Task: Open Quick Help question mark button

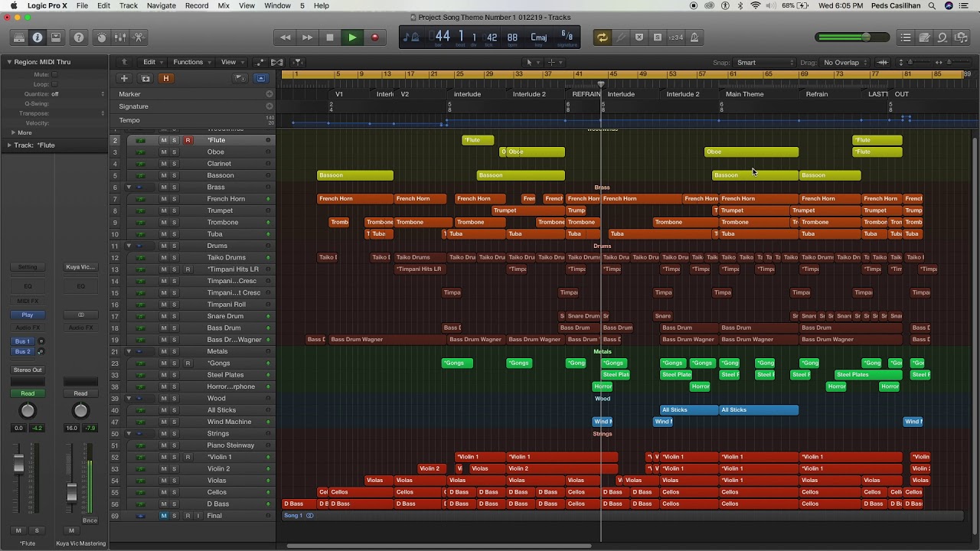Action: [79, 37]
